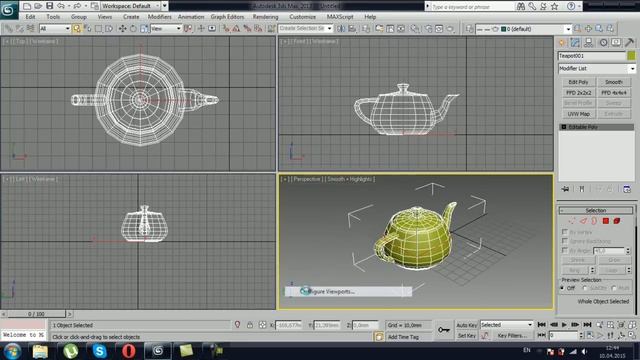
Task: Click the Pin Stack icon
Action: point(565,189)
